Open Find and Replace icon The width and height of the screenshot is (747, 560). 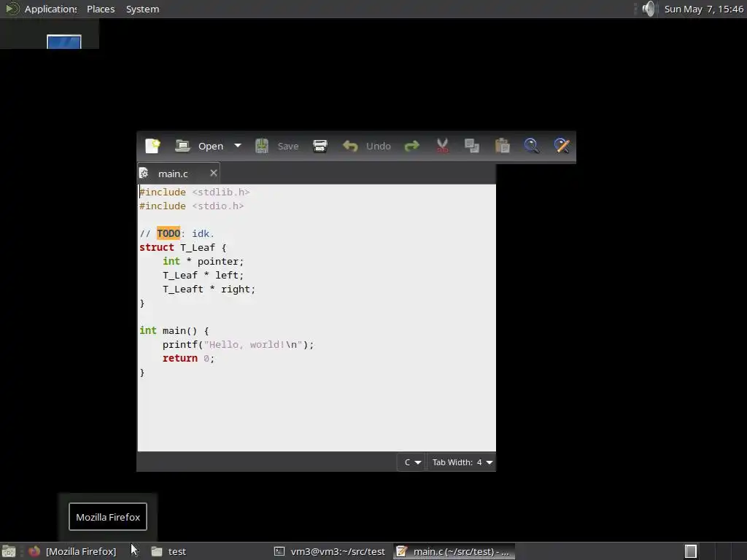pos(562,146)
